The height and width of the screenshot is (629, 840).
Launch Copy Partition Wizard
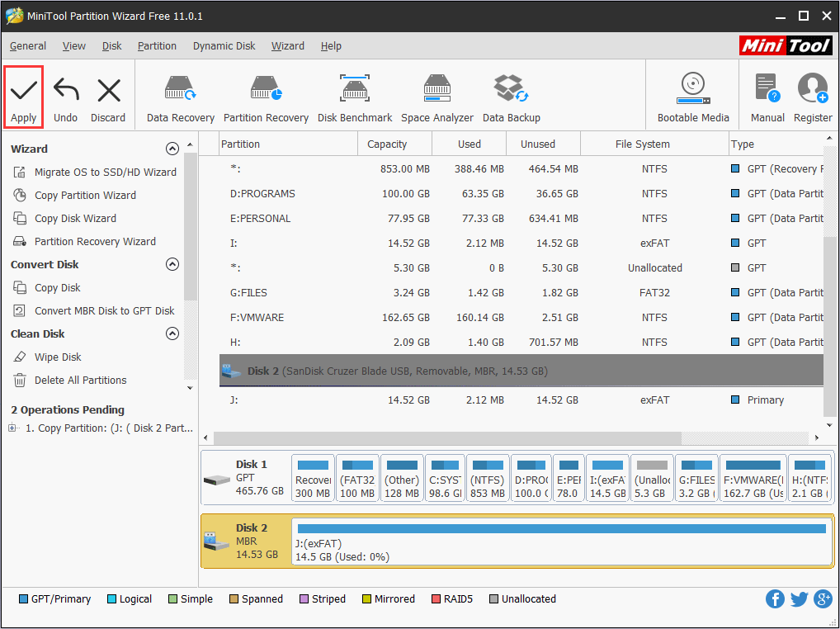(74, 195)
